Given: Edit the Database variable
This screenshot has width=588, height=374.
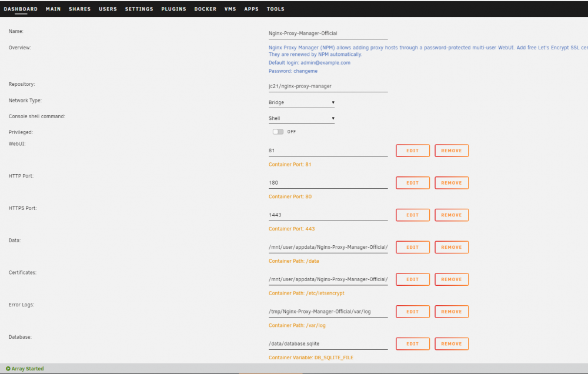Looking at the screenshot, I should click(x=413, y=343).
